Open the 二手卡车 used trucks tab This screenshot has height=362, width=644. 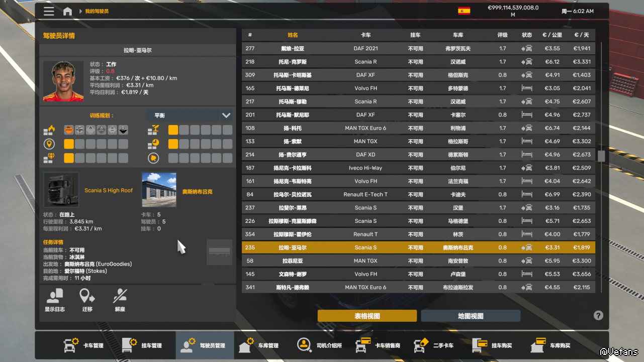[x=434, y=345]
